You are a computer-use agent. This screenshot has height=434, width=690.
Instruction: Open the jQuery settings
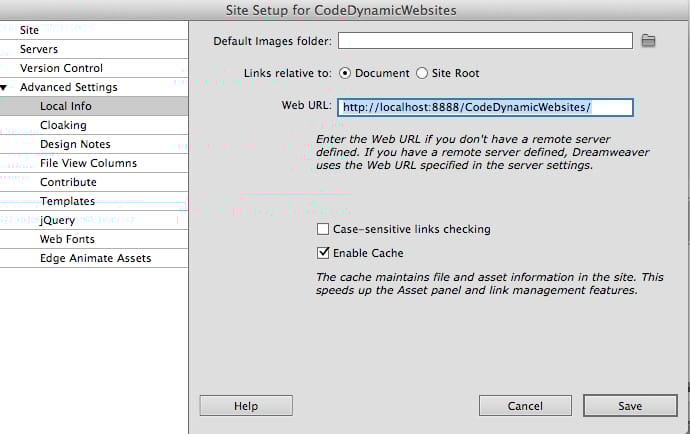[94, 220]
